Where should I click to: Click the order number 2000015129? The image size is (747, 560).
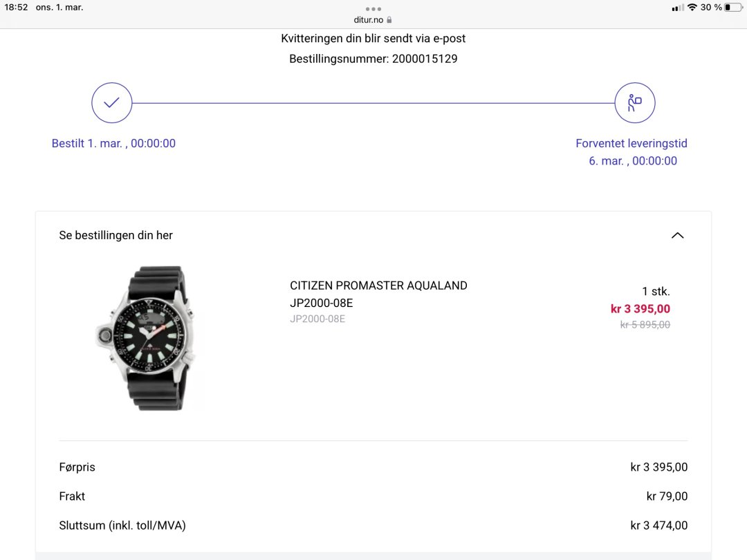425,59
